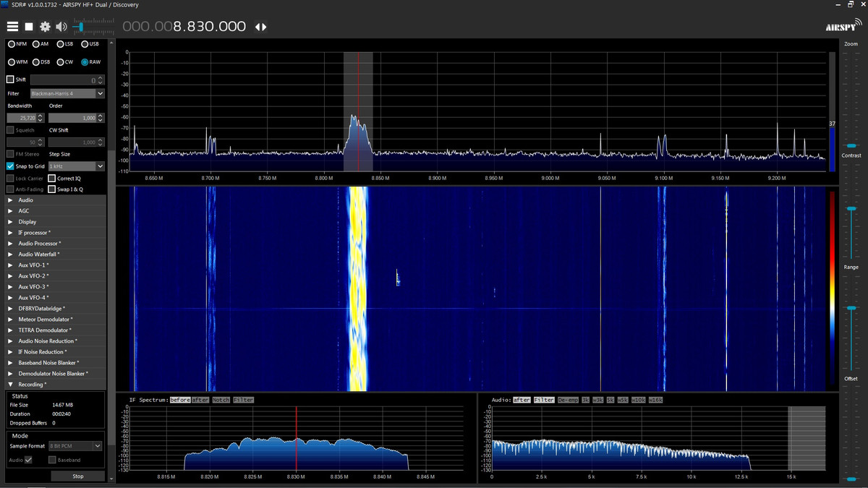868x488 pixels.
Task: Select De-emp in the Audio spectrum
Action: 568,400
